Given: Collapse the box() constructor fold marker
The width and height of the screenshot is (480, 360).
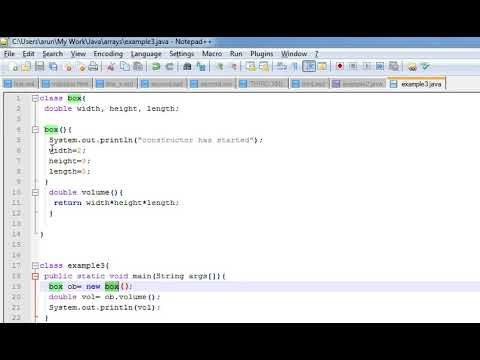Looking at the screenshot, I should click(x=35, y=130).
